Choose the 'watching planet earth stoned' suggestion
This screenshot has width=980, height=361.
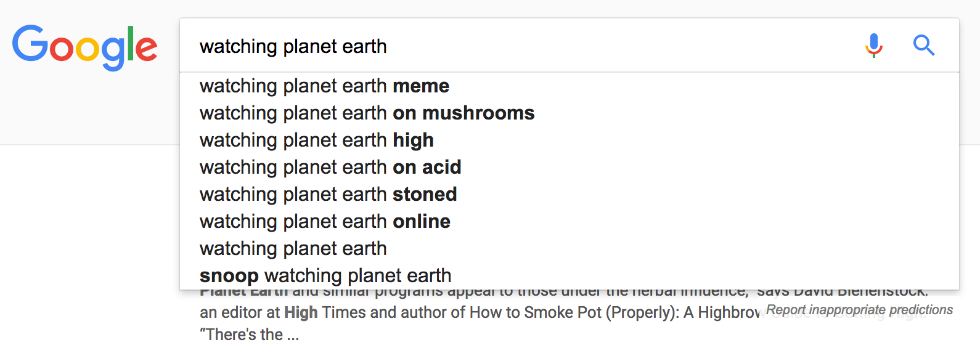pyautogui.click(x=569, y=195)
